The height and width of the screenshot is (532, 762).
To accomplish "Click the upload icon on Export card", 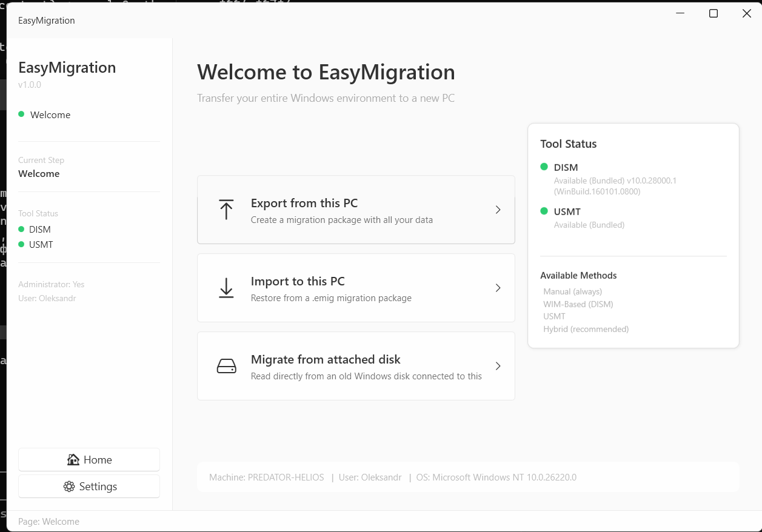I will (226, 210).
